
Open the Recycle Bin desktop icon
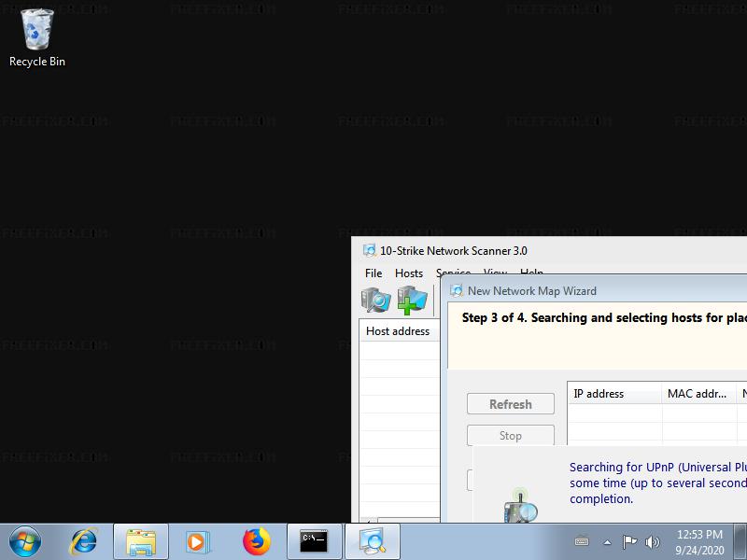coord(37,37)
